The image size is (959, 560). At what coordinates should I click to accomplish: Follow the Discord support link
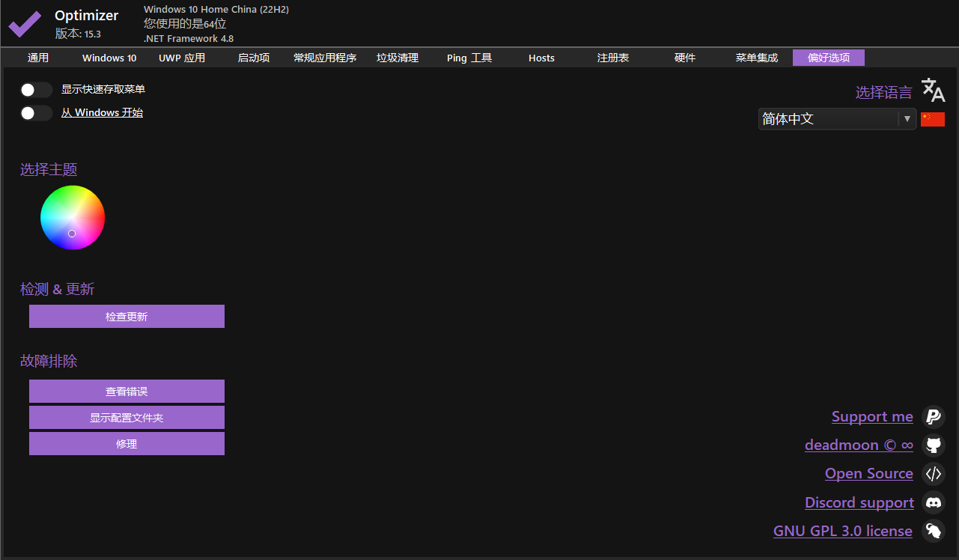859,502
